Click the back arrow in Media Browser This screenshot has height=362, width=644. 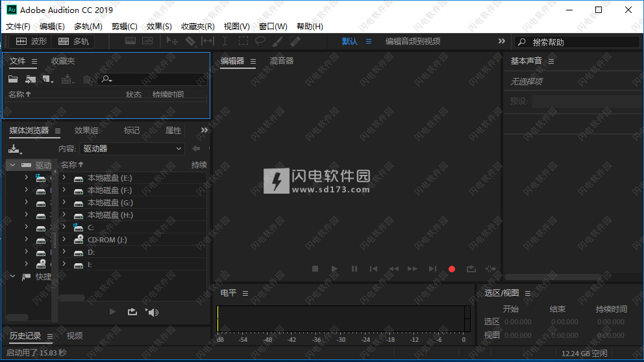pyautogui.click(x=196, y=148)
